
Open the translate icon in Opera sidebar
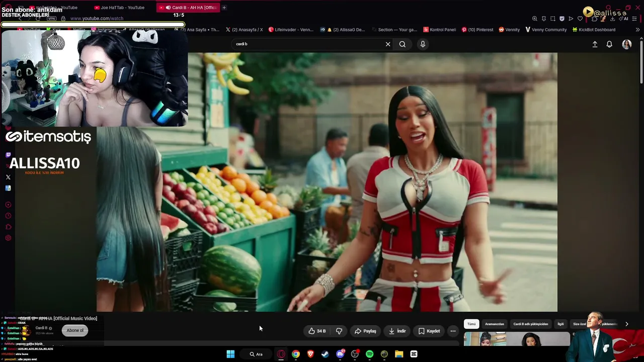tap(8, 188)
